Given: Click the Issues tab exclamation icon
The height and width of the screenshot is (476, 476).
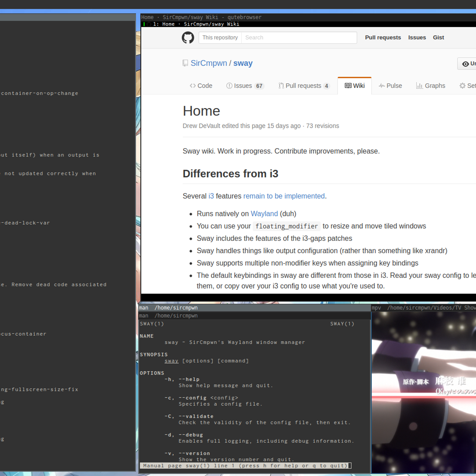Looking at the screenshot, I should coord(229,86).
